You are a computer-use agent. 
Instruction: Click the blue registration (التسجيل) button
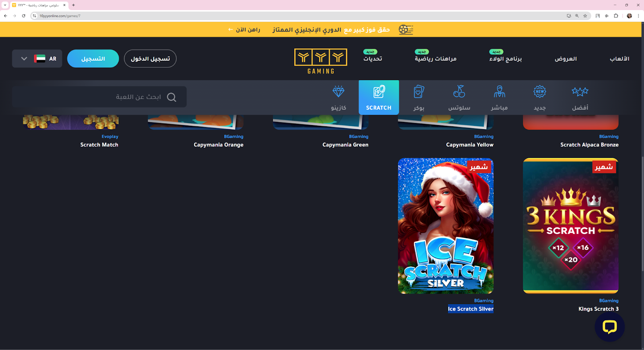[x=93, y=59]
